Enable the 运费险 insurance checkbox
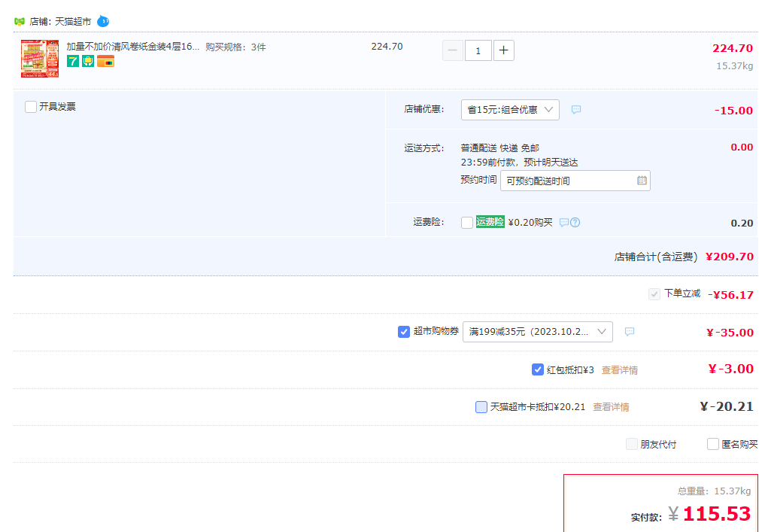This screenshot has width=765, height=532. (x=467, y=223)
